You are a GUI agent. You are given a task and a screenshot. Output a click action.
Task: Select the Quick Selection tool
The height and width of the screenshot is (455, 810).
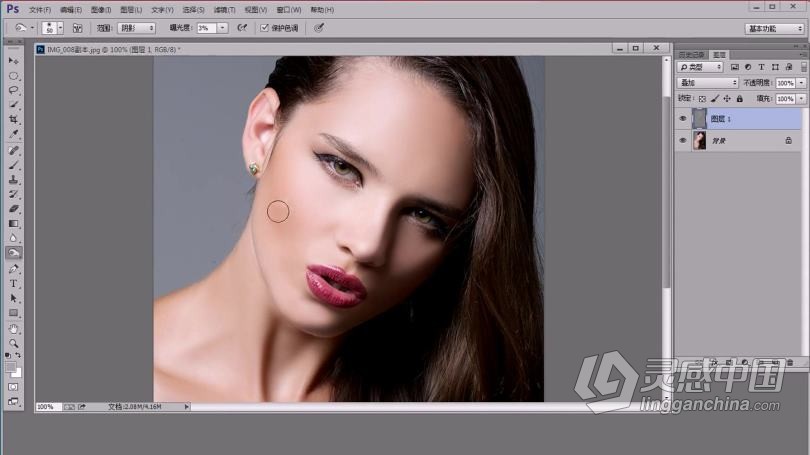coord(13,105)
